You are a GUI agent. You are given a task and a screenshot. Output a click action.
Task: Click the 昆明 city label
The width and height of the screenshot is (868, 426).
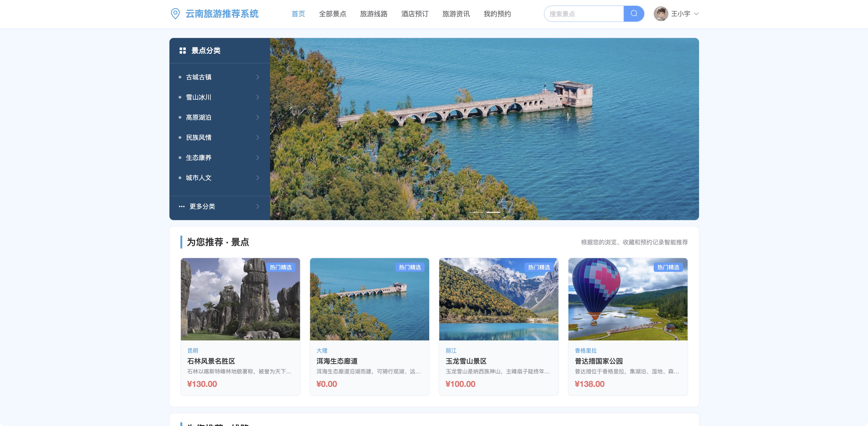[193, 351]
